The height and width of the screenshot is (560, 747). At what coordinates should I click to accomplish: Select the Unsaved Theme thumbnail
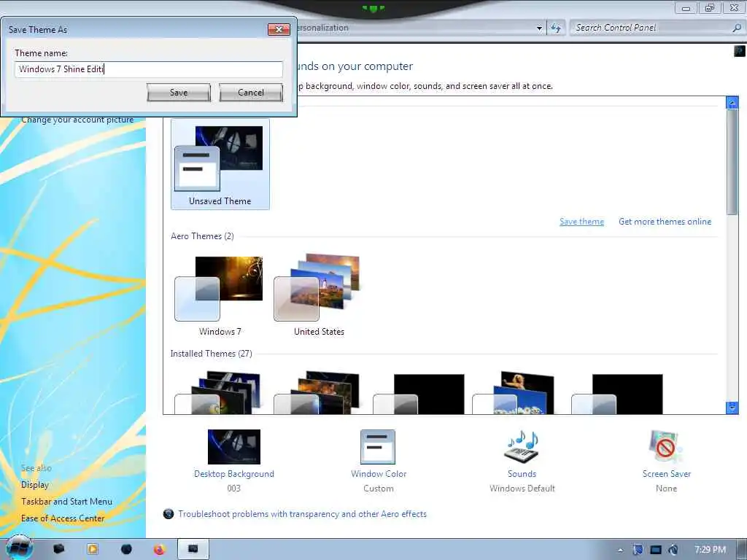tap(220, 164)
